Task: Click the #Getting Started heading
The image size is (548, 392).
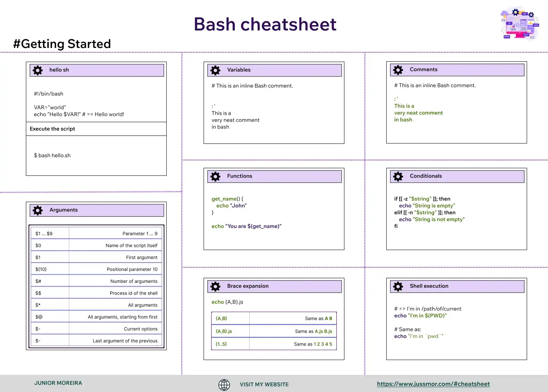Action: [62, 44]
